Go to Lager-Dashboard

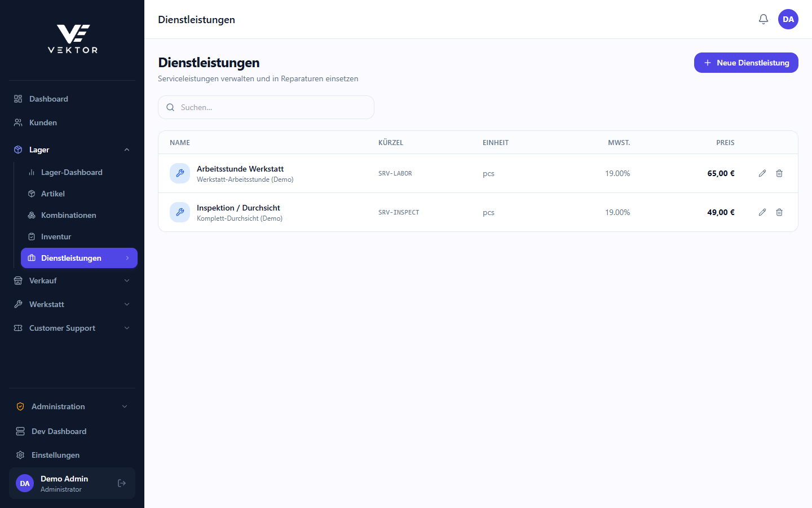pyautogui.click(x=79, y=172)
